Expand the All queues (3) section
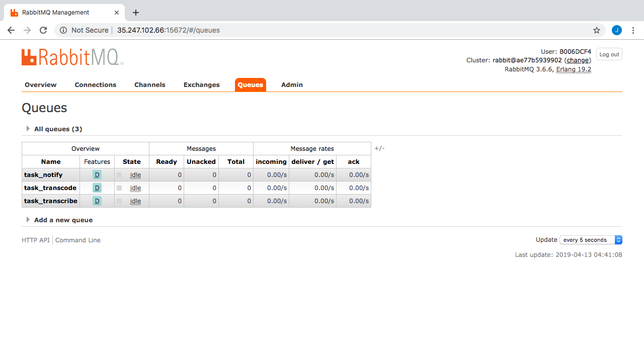 coord(54,129)
